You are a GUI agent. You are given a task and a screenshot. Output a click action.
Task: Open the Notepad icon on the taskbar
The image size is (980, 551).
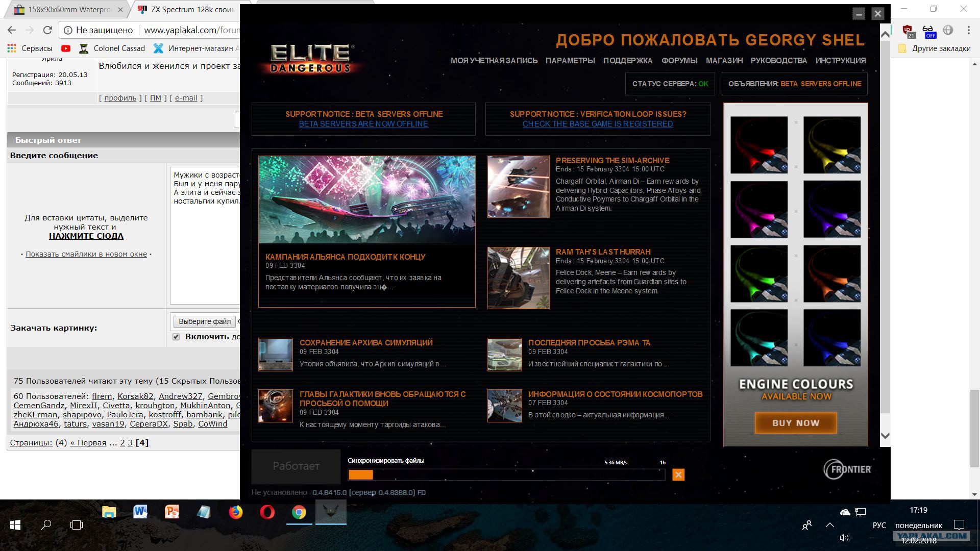(x=204, y=512)
